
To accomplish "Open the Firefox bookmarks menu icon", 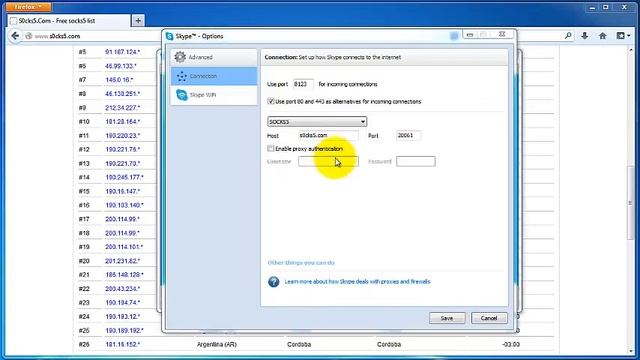I will 623,36.
